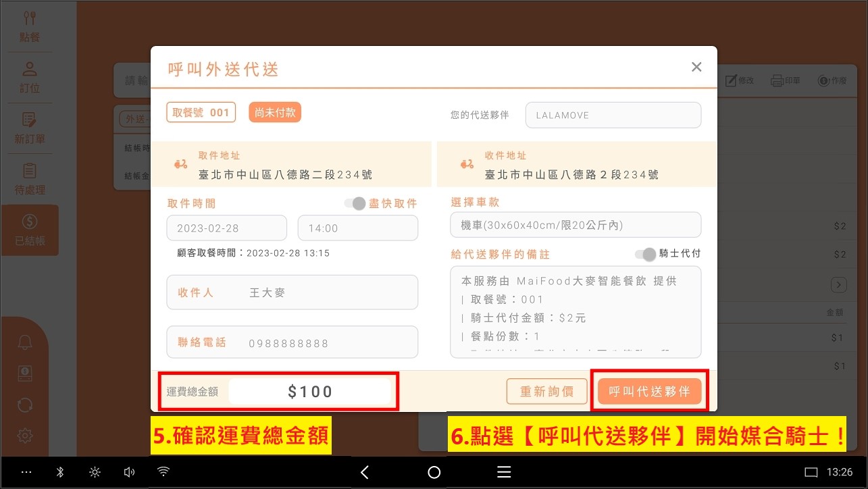Tap the Android home circle button
The width and height of the screenshot is (868, 489).
[x=434, y=472]
